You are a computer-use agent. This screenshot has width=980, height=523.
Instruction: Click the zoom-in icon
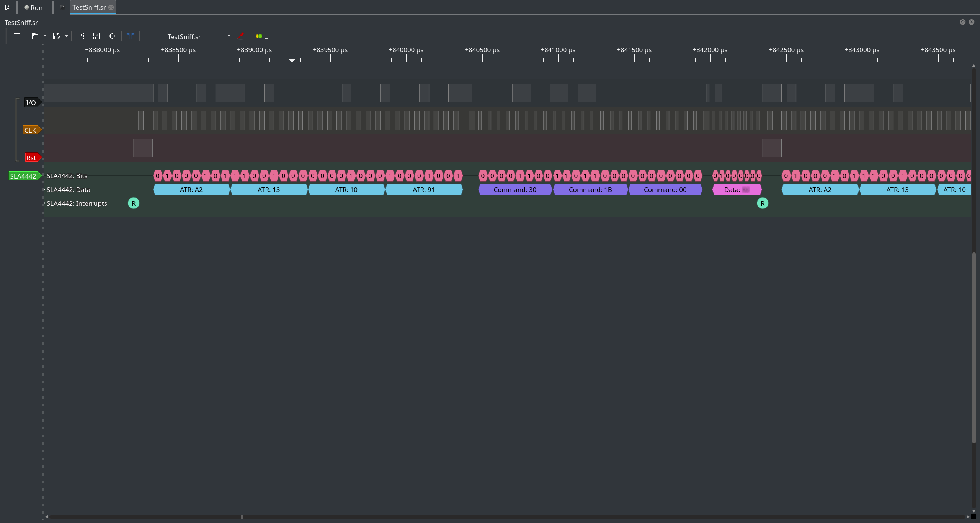tap(81, 36)
